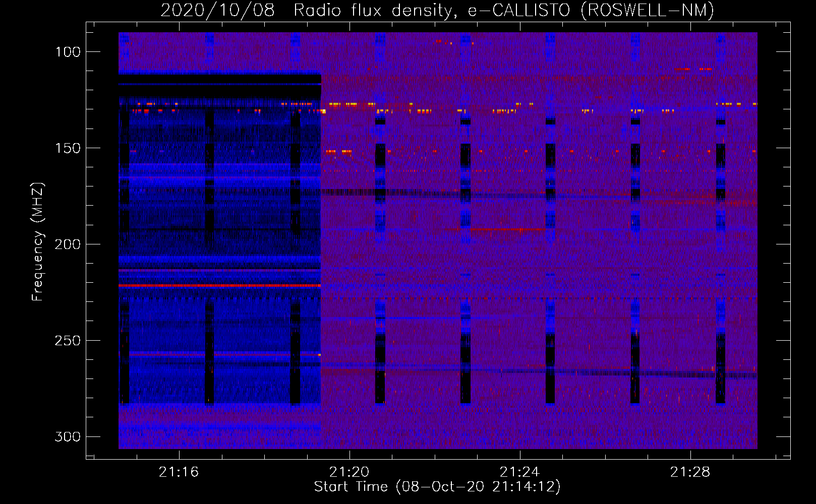This screenshot has width=816, height=504.
Task: Click the bright red horizontal line near 222 MHz
Action: point(220,286)
